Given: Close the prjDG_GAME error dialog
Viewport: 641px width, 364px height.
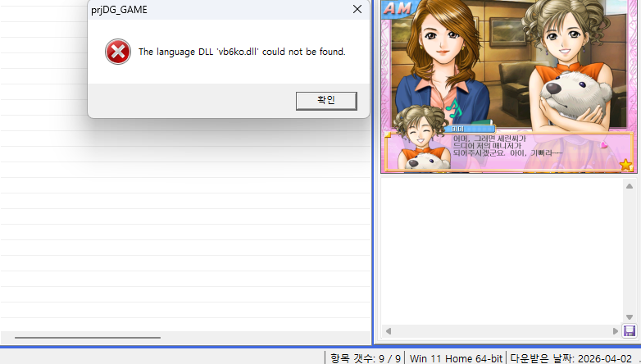Looking at the screenshot, I should pos(357,9).
